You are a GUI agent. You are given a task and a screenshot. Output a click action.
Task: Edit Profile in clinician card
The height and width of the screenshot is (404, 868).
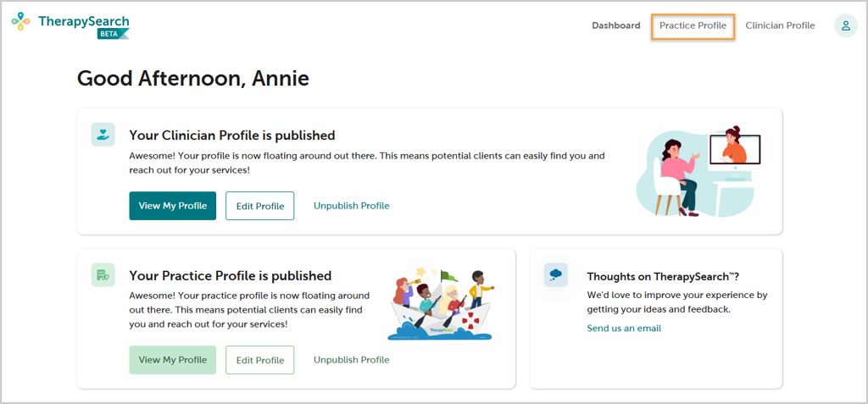[260, 206]
